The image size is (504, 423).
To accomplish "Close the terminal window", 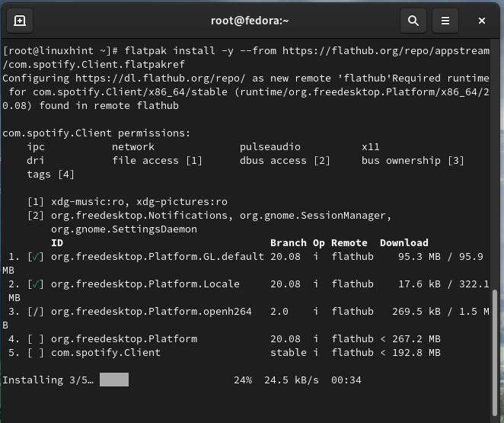I will click(482, 21).
